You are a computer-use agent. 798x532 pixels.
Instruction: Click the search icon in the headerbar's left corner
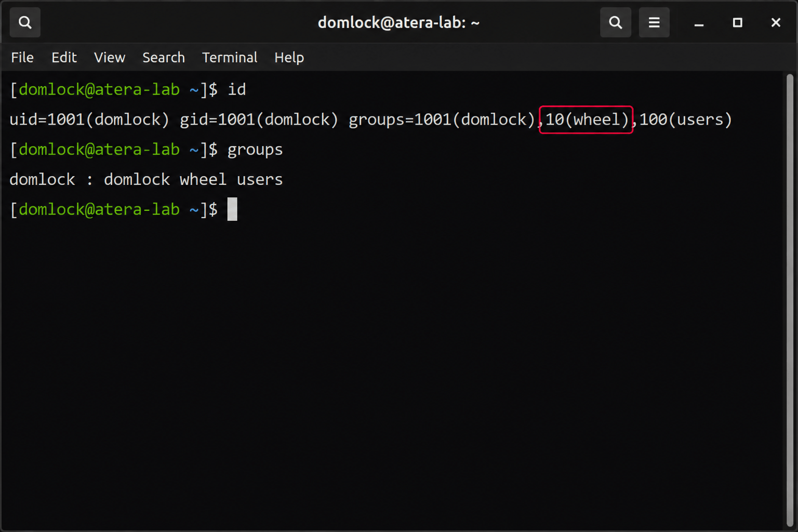point(25,22)
